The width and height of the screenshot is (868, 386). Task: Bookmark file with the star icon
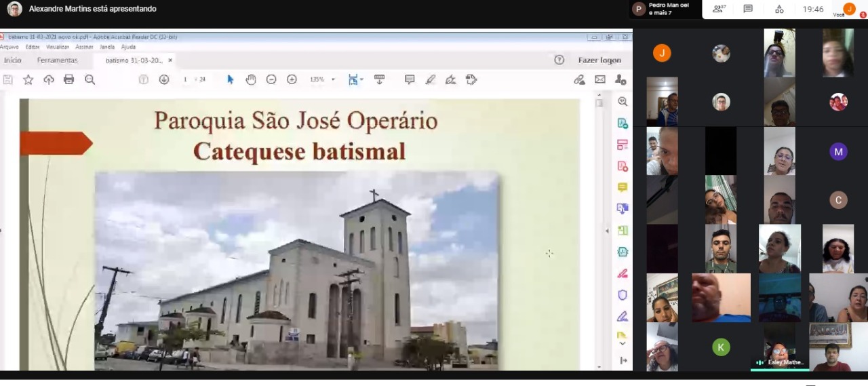click(x=28, y=79)
